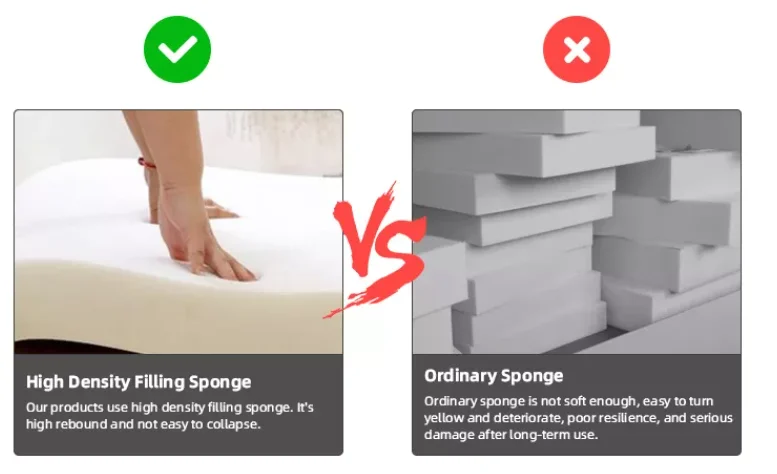Select the hand pressing sponge photo
The image size is (777, 474).
click(178, 232)
